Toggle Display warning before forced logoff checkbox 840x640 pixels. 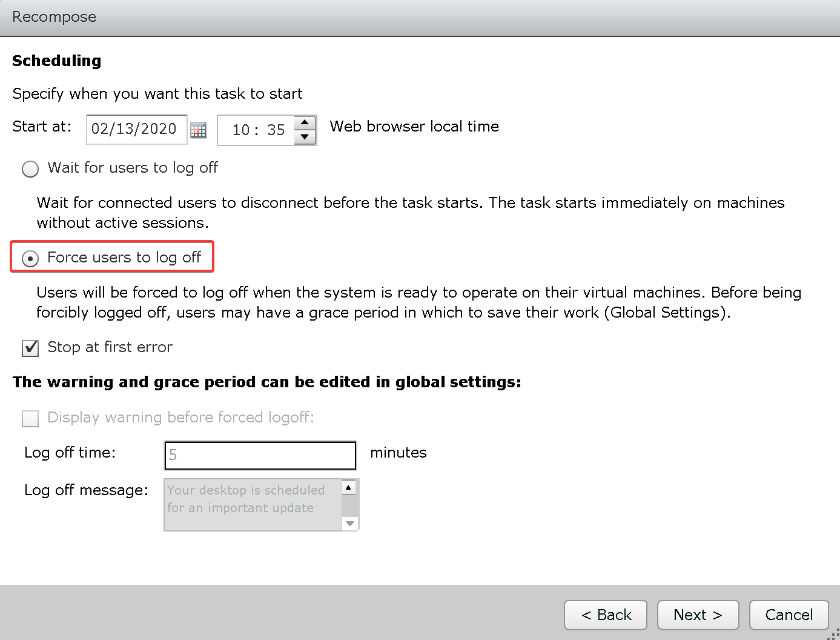[x=30, y=418]
